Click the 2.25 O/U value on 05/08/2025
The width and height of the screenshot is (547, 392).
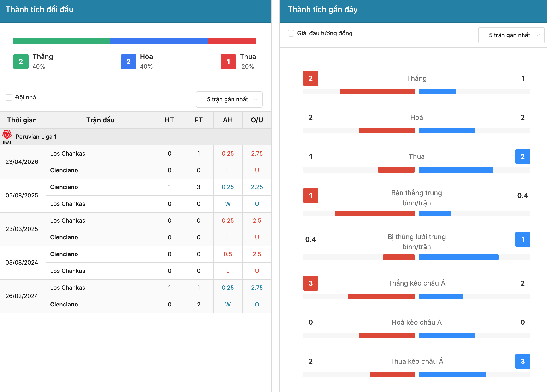[257, 187]
